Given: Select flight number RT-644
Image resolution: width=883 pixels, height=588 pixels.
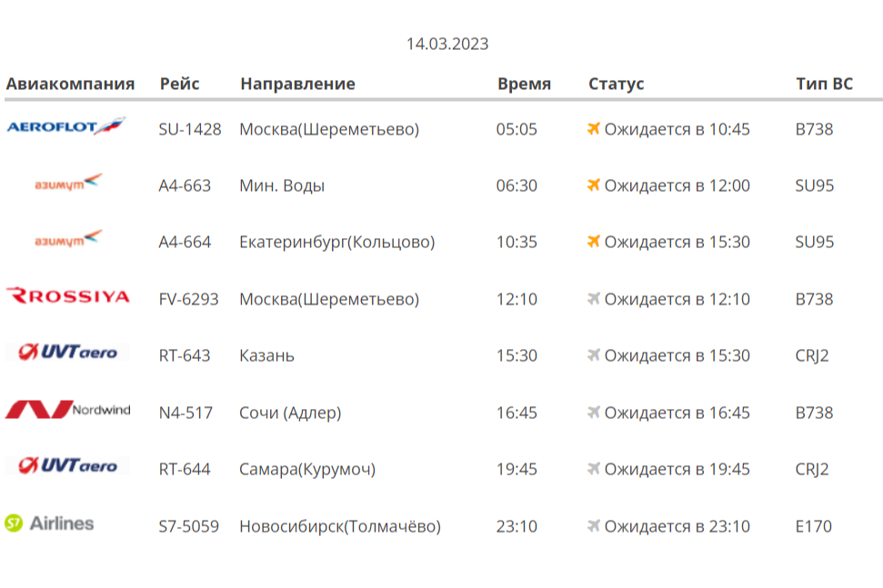Looking at the screenshot, I should point(184,469).
